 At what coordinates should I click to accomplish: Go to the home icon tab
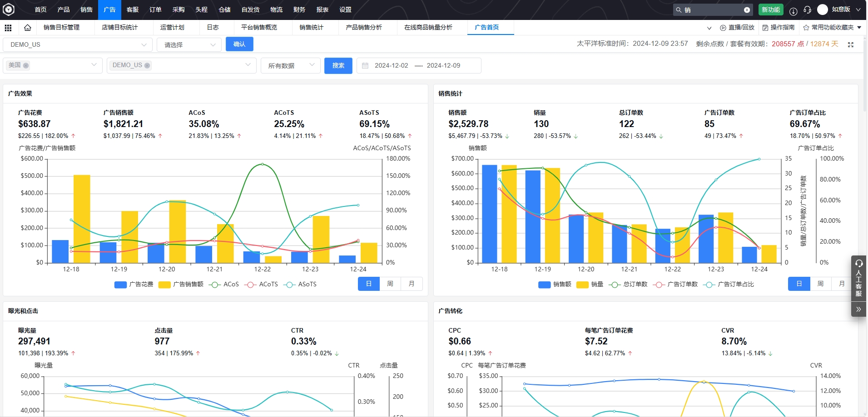tap(28, 28)
